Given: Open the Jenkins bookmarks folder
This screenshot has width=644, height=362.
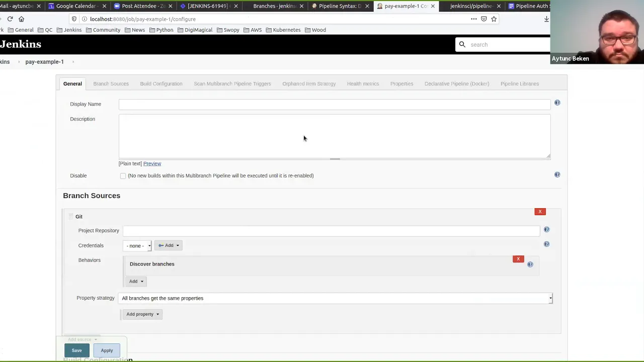Looking at the screenshot, I should (x=69, y=30).
